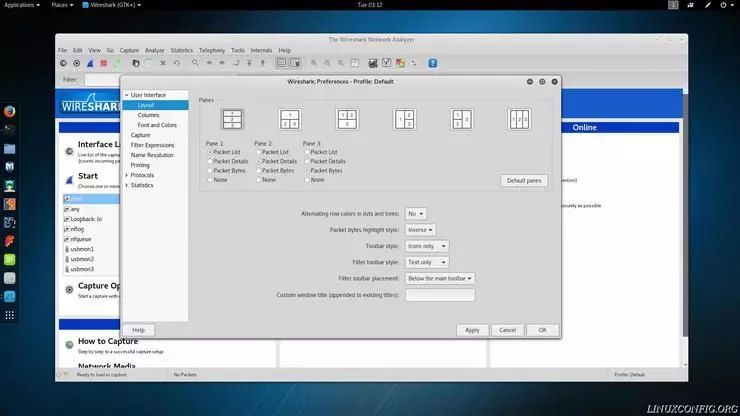Viewport: 740px width, 416px height.
Task: Select Font and Colors in preferences tree
Action: click(x=156, y=125)
